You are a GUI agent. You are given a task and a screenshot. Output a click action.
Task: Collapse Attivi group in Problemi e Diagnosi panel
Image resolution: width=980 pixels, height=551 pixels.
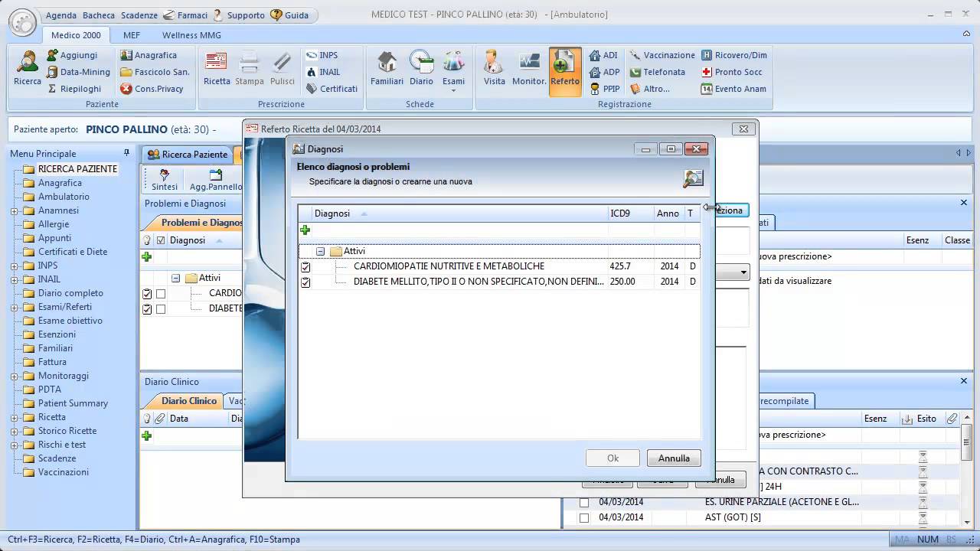175,279
